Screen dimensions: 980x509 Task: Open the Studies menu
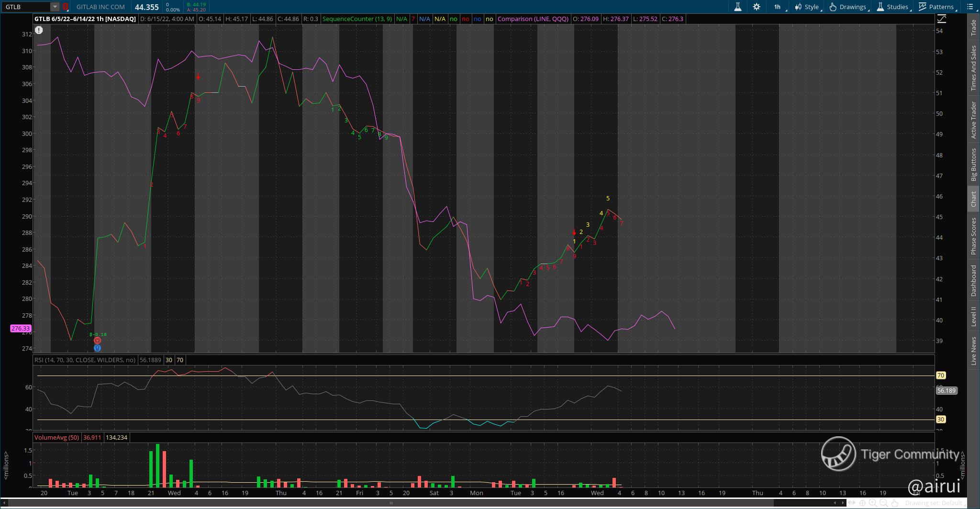coord(892,7)
